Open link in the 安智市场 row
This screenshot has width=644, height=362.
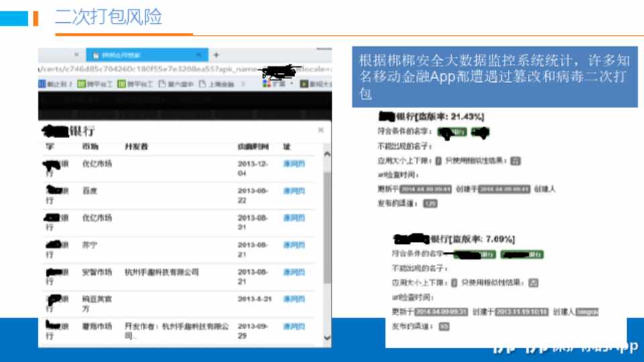294,273
